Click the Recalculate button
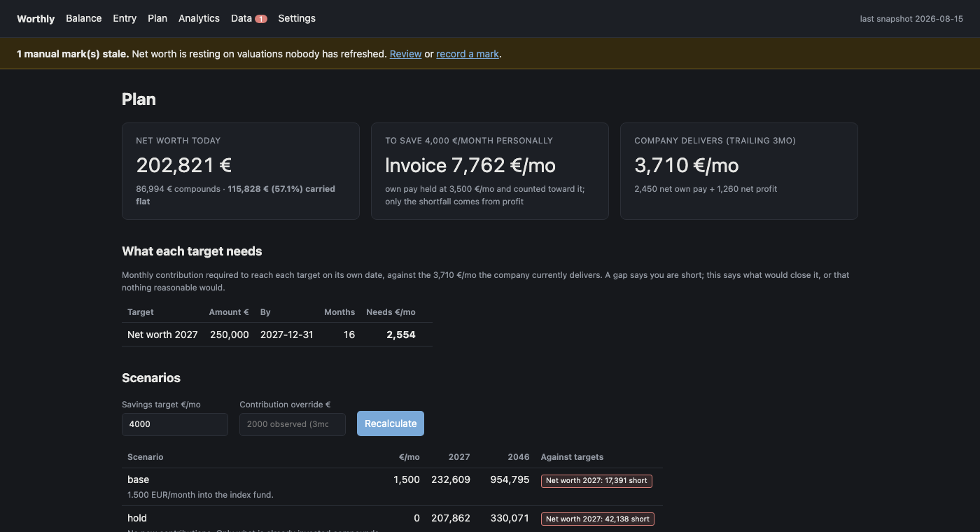The image size is (980, 532). point(391,423)
